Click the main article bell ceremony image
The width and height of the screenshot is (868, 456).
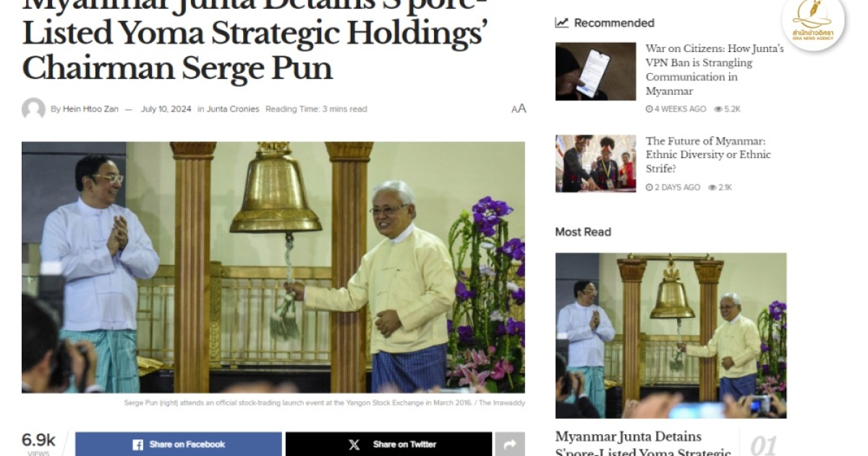point(273,267)
